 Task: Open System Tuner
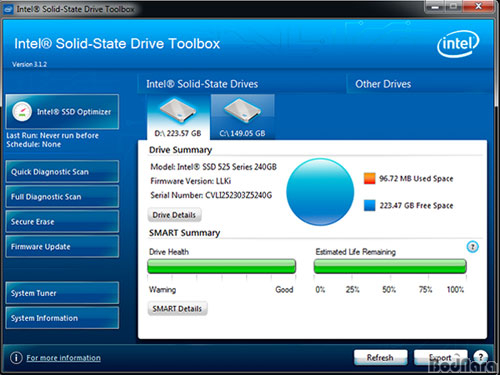(x=62, y=293)
